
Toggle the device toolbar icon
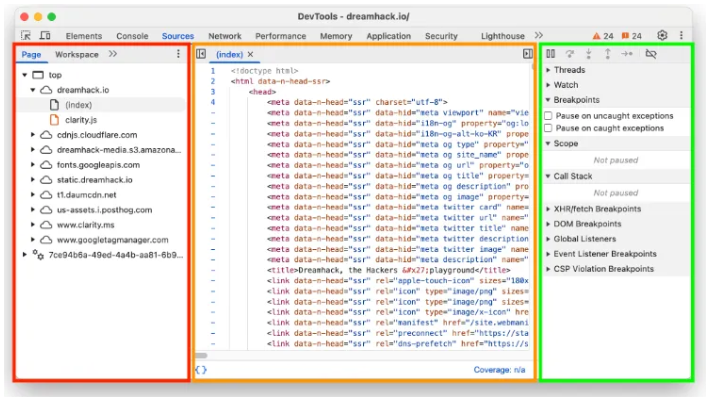45,35
